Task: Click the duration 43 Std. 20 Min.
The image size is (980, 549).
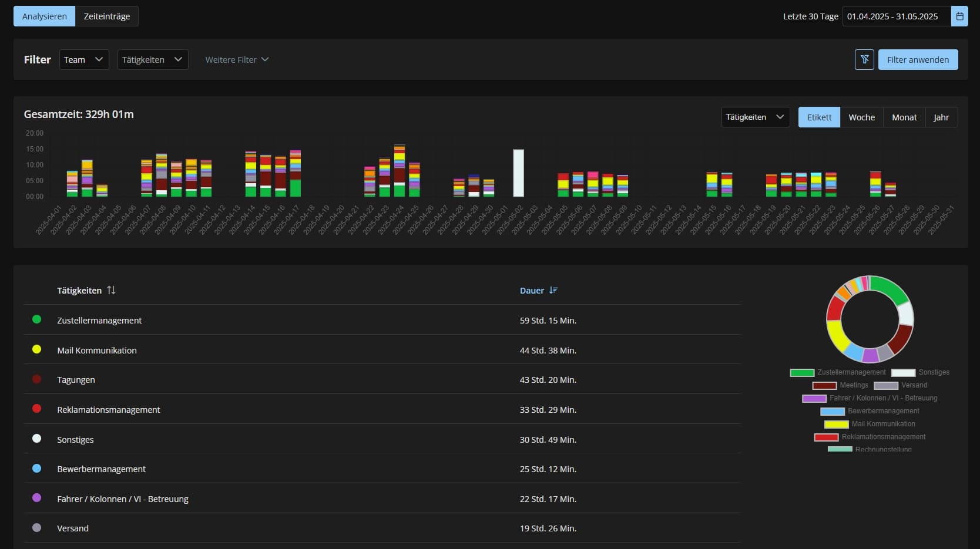Action: [x=548, y=380]
